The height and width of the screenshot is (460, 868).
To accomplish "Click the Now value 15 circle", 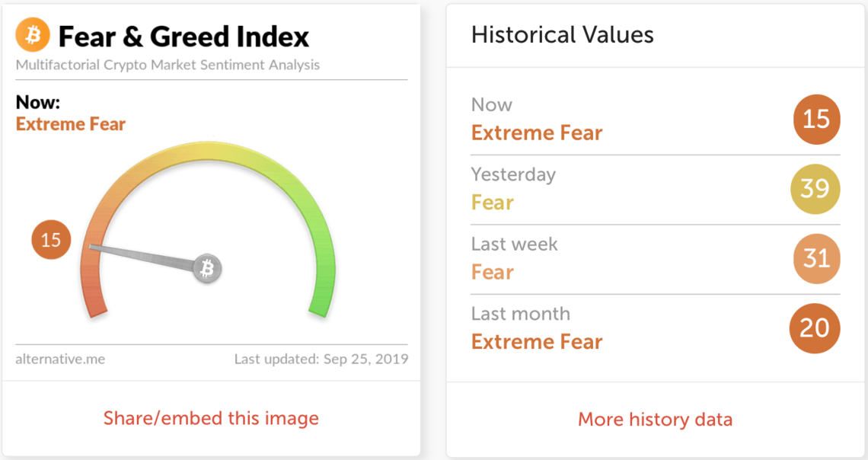I will (816, 119).
